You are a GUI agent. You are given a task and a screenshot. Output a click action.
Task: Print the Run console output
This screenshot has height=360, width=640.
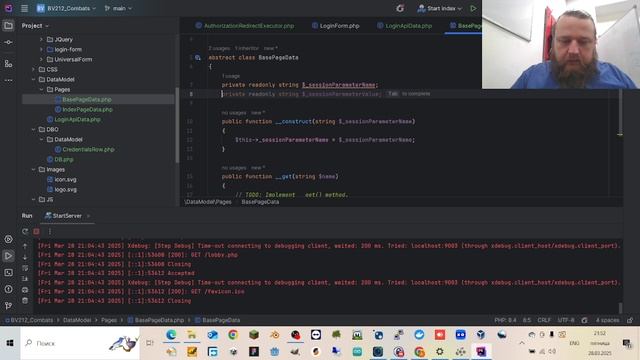[25, 290]
